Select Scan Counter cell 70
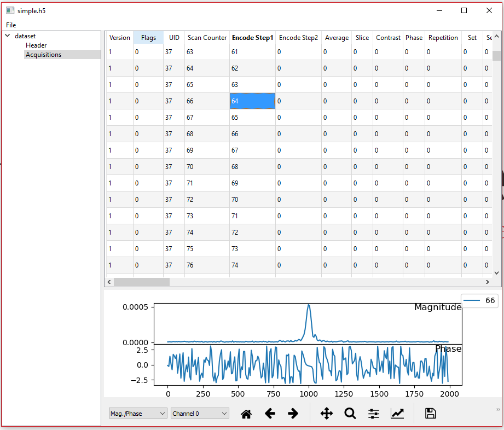Screen dimensions: 504x430 (207, 166)
